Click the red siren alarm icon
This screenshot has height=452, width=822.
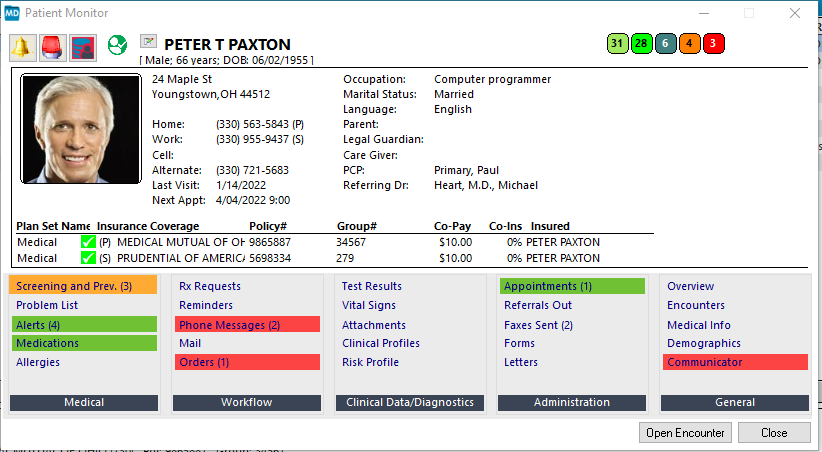pyautogui.click(x=52, y=47)
